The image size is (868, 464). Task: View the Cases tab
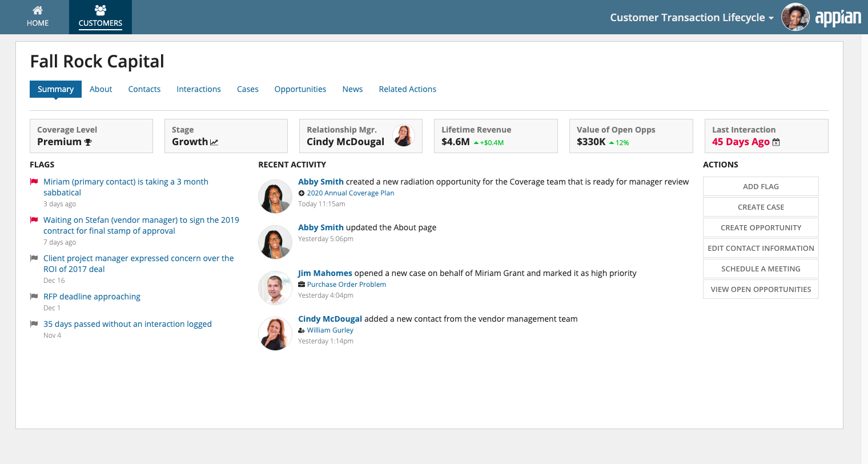[x=248, y=89]
